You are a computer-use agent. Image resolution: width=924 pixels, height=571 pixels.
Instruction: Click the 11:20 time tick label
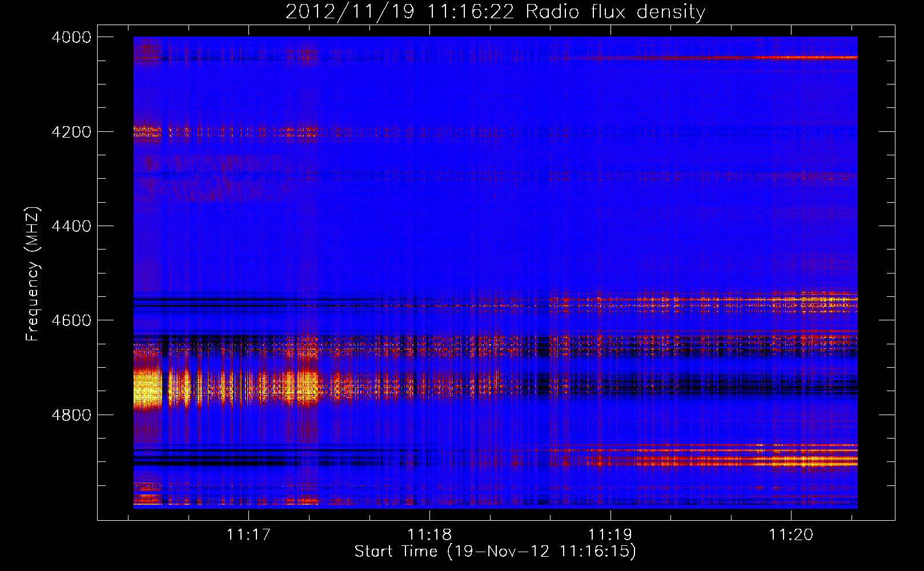pos(791,534)
